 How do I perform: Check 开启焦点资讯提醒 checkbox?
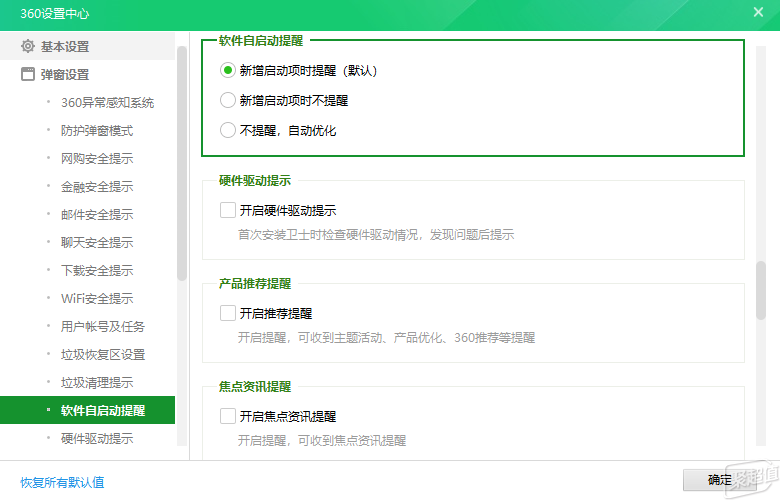pos(228,416)
